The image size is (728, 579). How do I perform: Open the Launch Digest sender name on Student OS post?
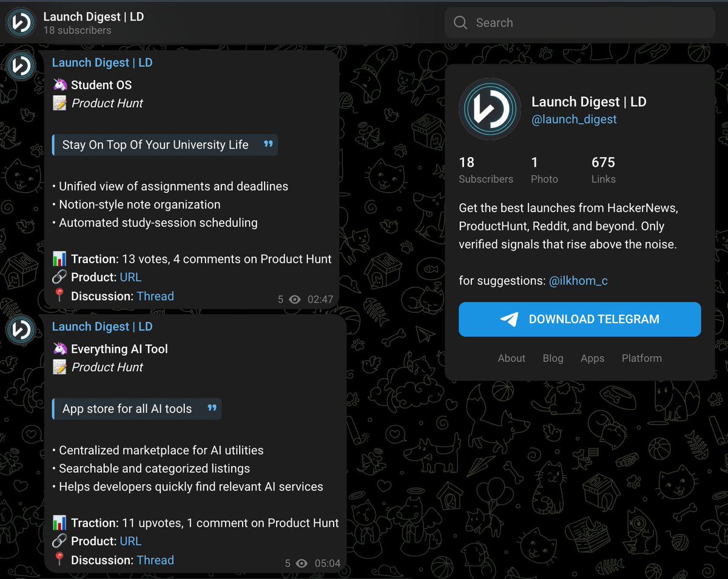(102, 62)
